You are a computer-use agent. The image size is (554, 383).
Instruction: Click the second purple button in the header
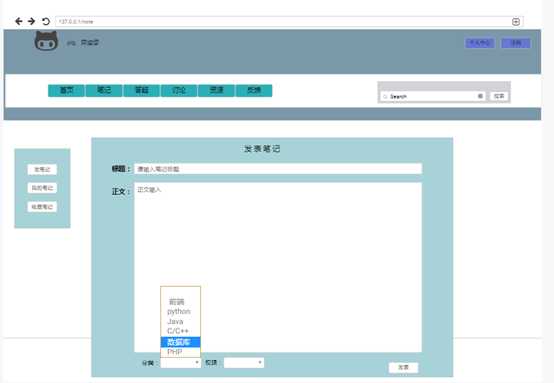[516, 43]
